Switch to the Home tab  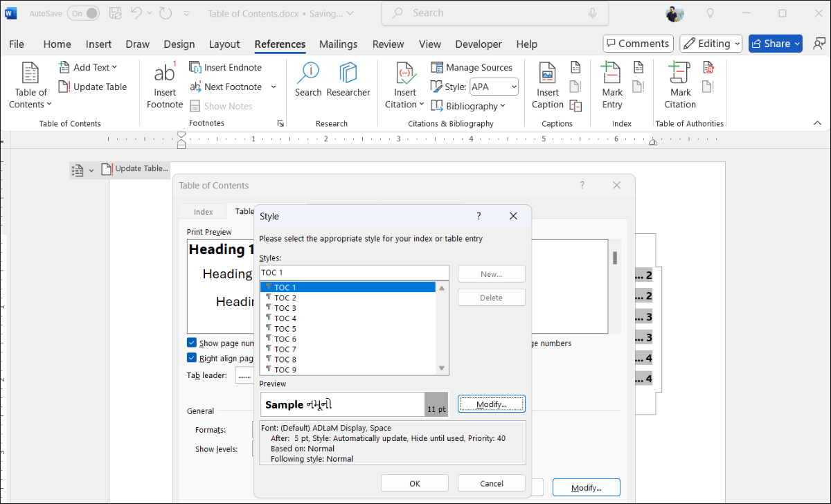pyautogui.click(x=57, y=44)
